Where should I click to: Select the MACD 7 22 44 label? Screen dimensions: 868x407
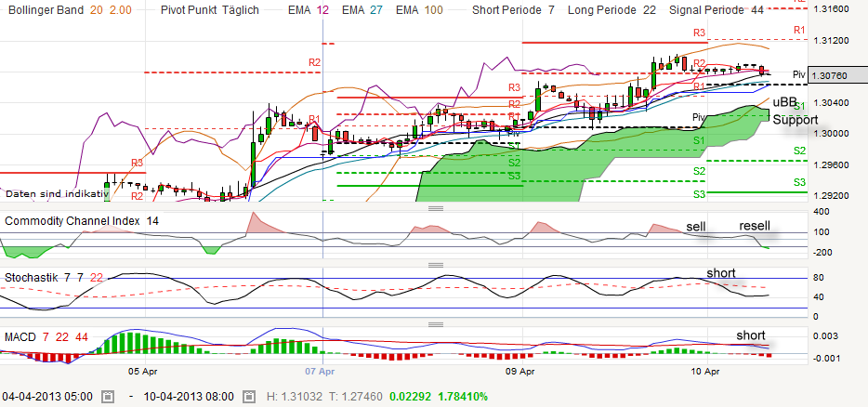46,336
